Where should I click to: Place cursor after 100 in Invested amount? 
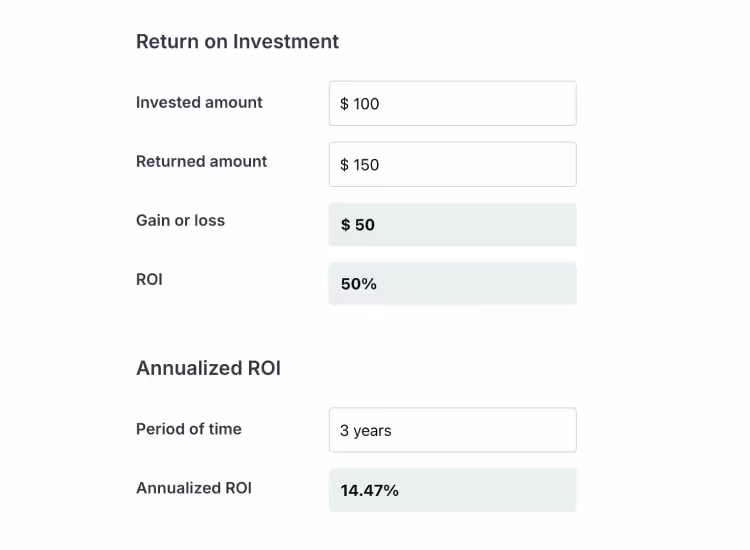[381, 104]
